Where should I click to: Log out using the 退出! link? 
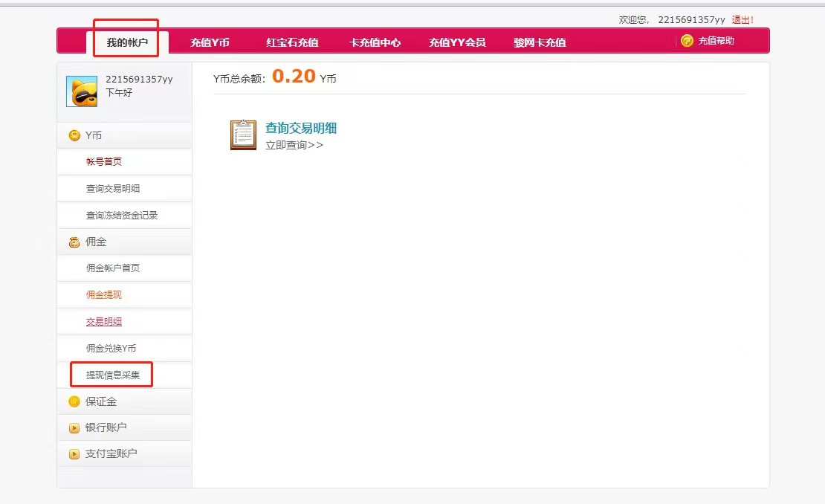pos(742,20)
